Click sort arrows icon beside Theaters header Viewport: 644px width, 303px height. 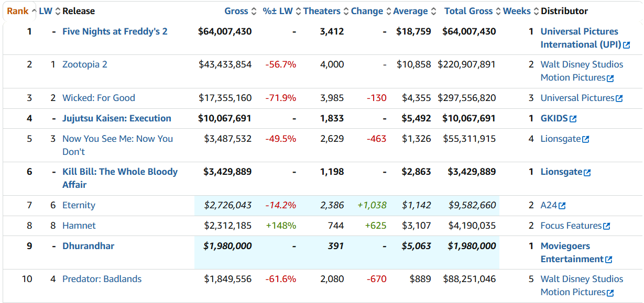(x=345, y=12)
